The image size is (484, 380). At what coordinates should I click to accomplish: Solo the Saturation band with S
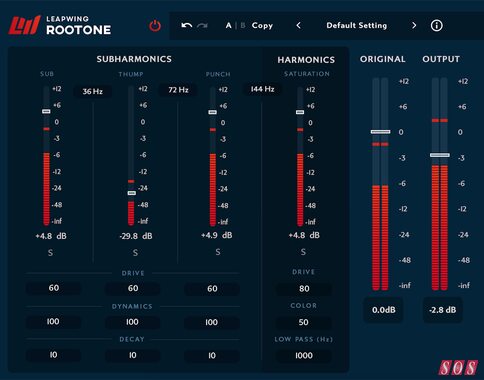303,252
